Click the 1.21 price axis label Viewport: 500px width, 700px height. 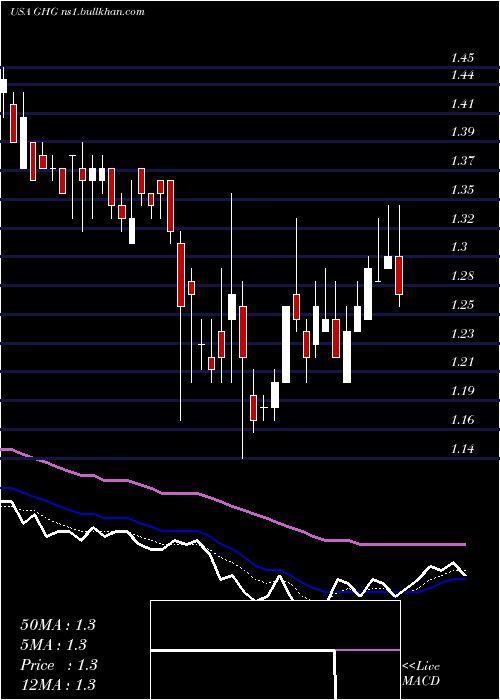(462, 362)
